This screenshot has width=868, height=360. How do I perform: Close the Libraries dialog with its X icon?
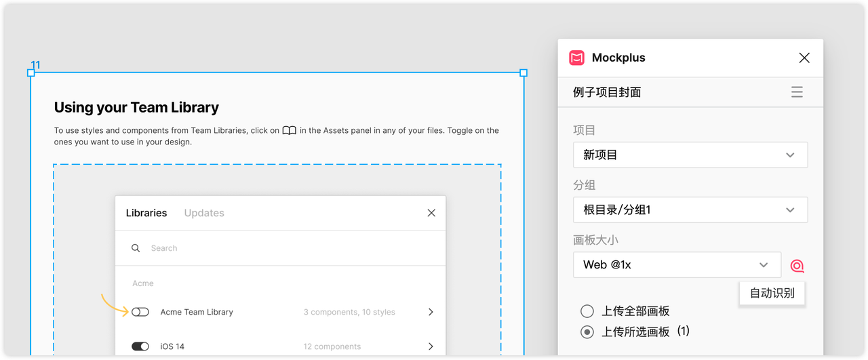tap(431, 213)
